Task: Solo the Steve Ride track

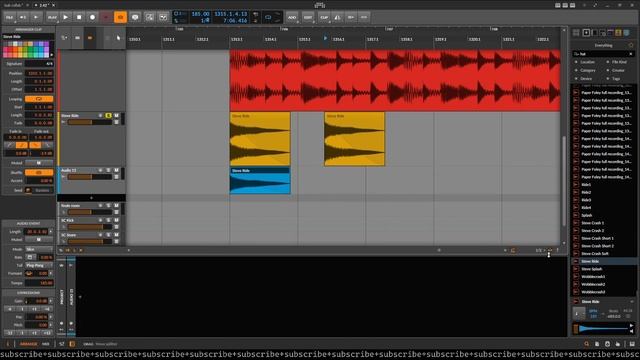Action: (x=108, y=116)
